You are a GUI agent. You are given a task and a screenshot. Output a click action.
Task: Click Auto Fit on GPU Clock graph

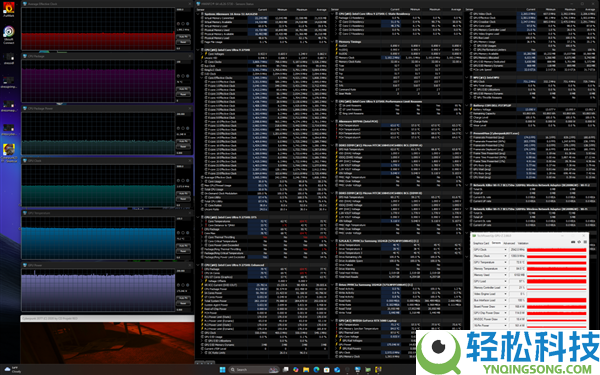pyautogui.click(x=183, y=194)
